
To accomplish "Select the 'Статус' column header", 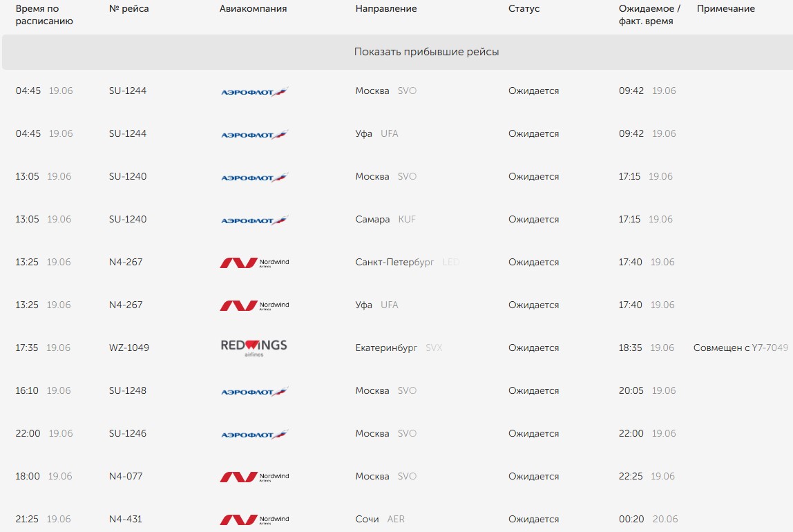I will [524, 9].
